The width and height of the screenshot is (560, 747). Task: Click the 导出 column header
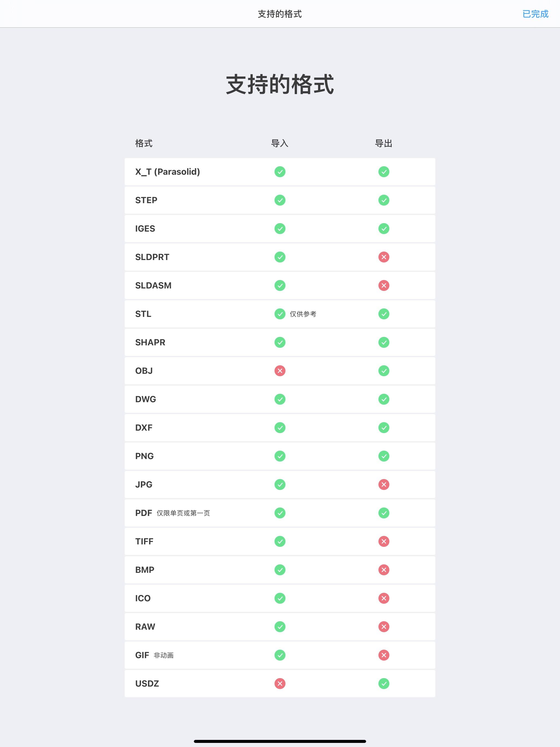(x=384, y=144)
